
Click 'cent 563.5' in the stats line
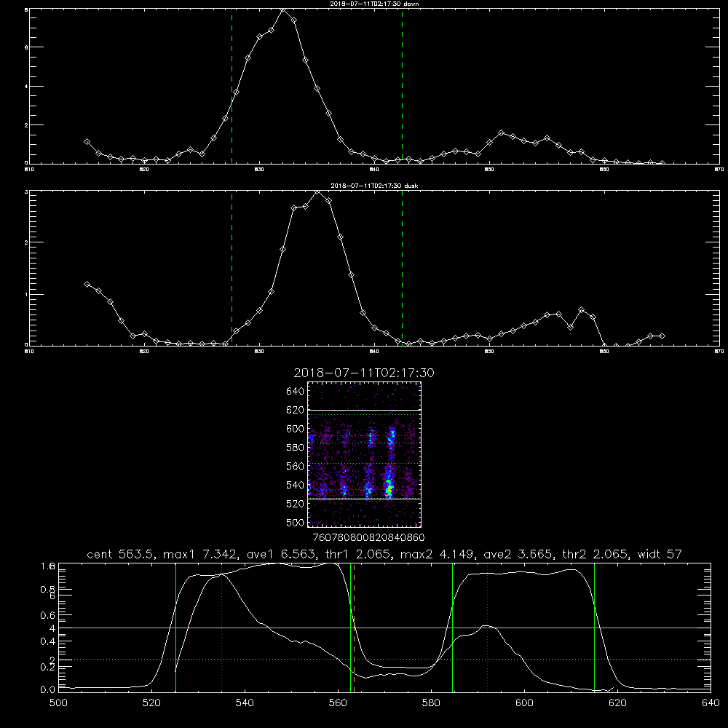pos(120,554)
